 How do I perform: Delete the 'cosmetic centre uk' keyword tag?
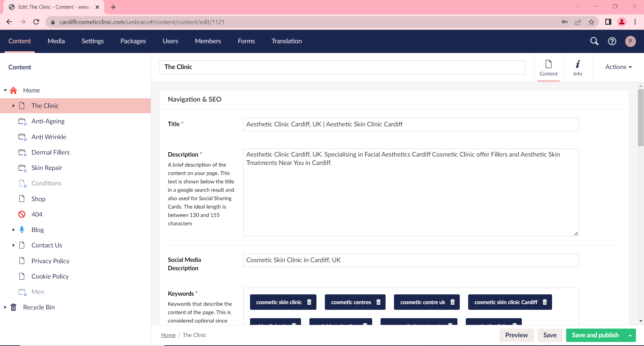pyautogui.click(x=452, y=302)
